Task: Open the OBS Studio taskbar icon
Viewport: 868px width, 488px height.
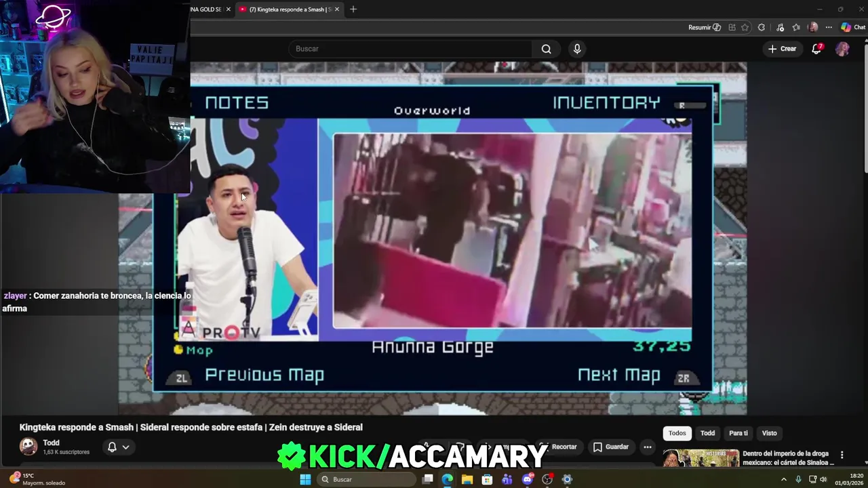Action: 547,479
